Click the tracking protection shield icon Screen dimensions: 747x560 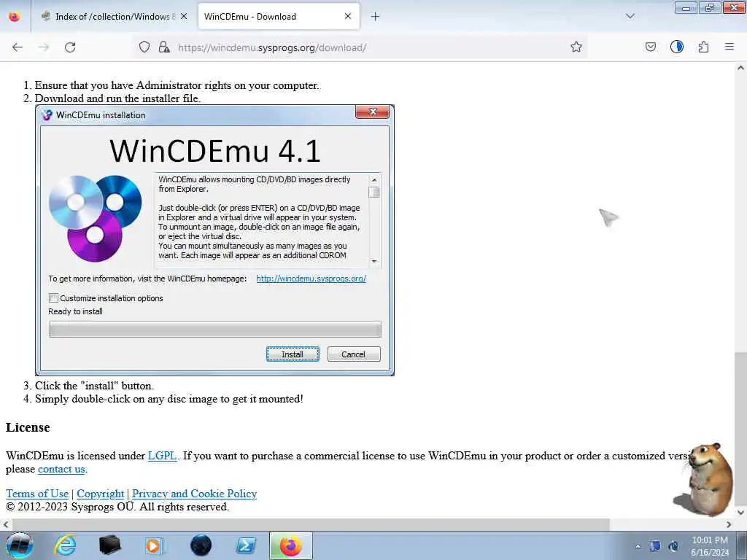144,47
